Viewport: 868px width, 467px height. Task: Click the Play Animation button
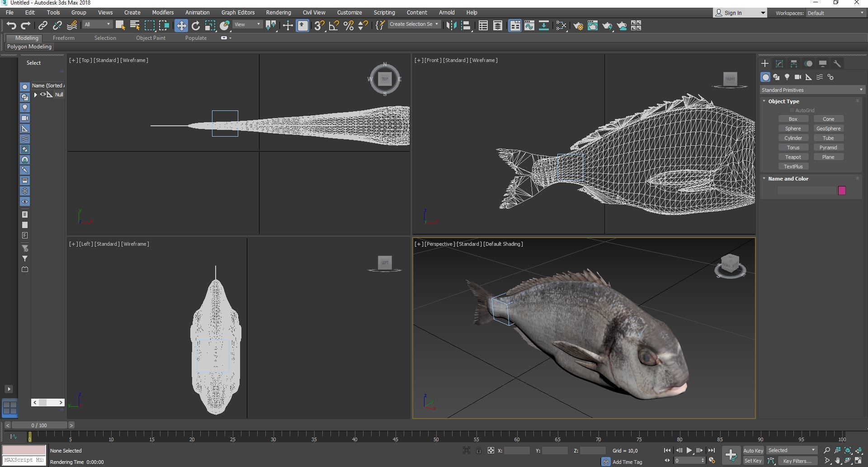[689, 450]
